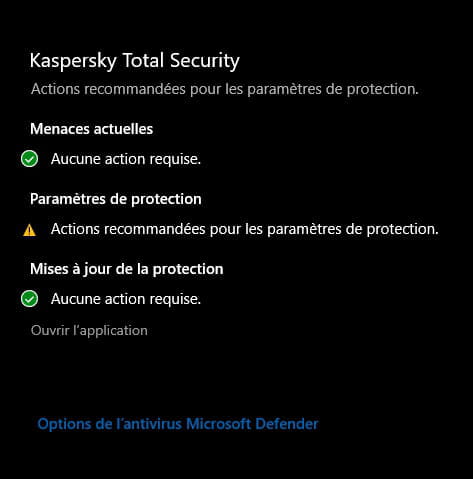Click the Menaces actuelles heading
The width and height of the screenshot is (473, 479).
92,129
